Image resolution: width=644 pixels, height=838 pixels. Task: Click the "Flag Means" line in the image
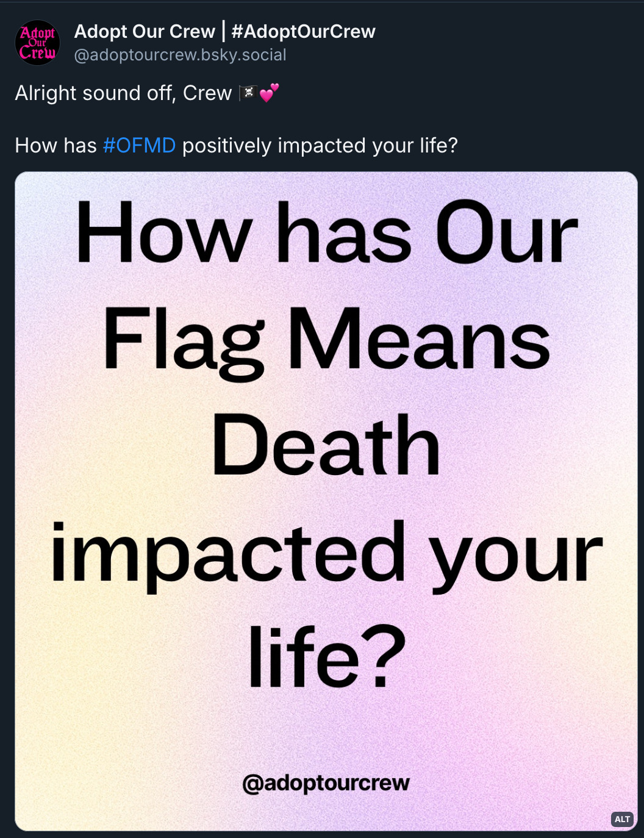pos(327,340)
